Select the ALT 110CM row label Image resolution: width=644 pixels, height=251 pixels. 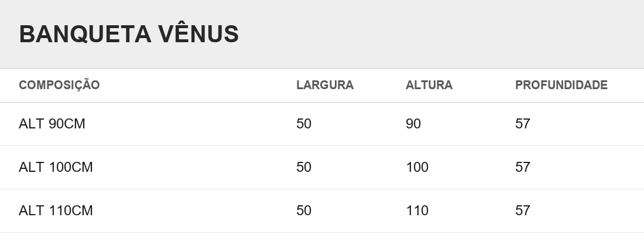pos(56,211)
